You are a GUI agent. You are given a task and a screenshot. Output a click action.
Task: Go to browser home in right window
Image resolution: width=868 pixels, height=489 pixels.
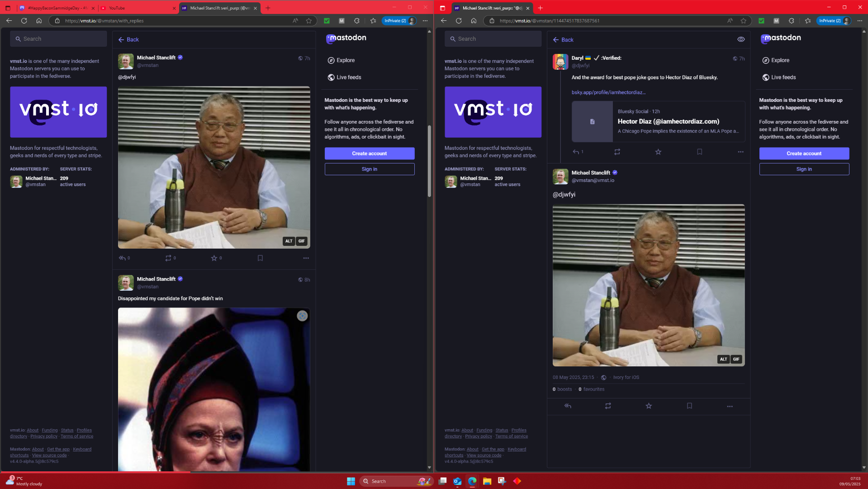[474, 21]
